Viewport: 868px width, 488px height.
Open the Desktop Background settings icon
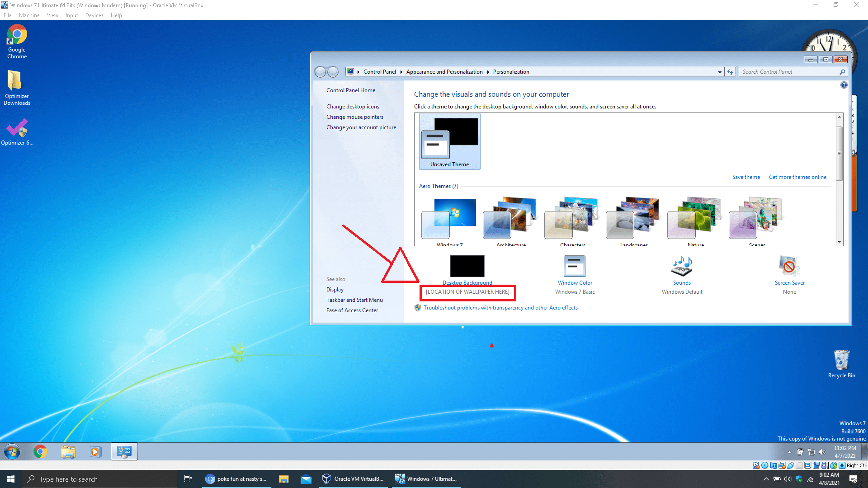click(x=467, y=266)
